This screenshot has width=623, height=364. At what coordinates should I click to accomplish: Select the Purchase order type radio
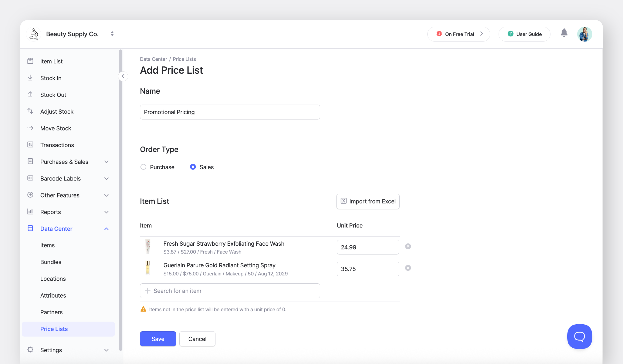coord(143,167)
